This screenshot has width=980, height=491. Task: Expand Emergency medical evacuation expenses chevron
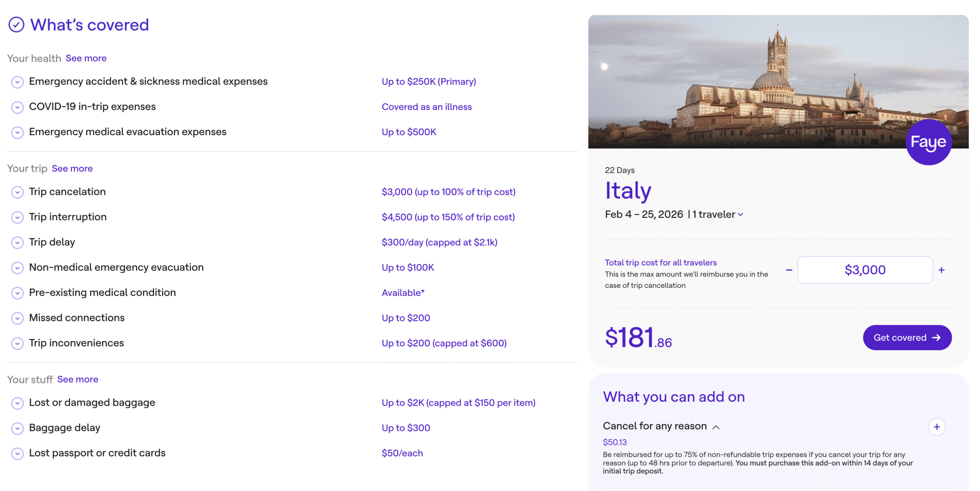point(17,132)
